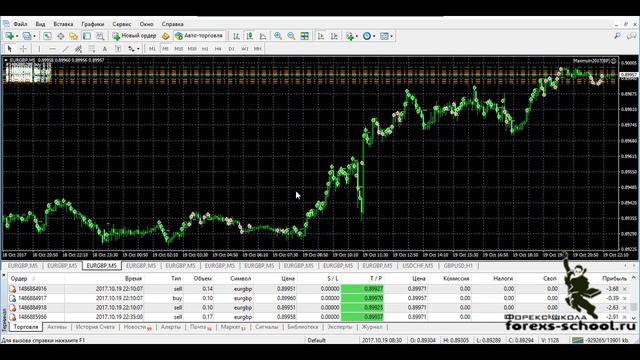The width and height of the screenshot is (640, 360).
Task: Open the Indicators dropdown arrow
Action: (357, 36)
